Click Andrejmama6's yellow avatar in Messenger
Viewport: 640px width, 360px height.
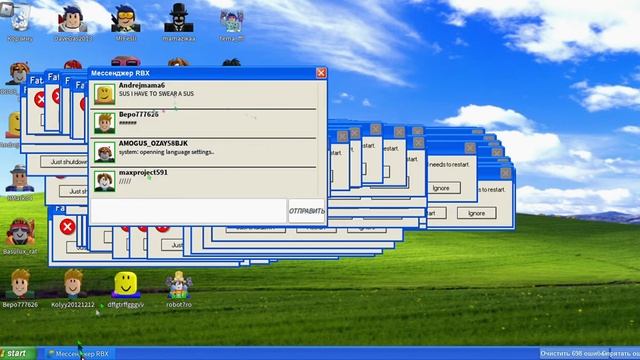tap(104, 94)
